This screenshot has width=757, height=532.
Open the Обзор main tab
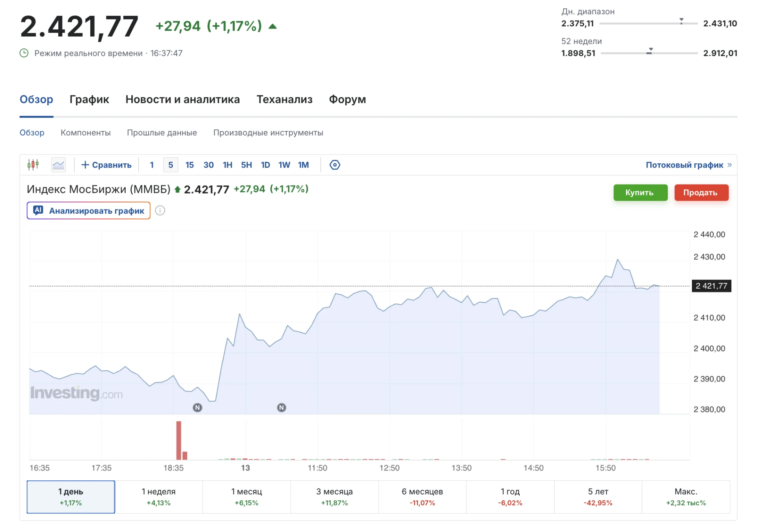(36, 99)
